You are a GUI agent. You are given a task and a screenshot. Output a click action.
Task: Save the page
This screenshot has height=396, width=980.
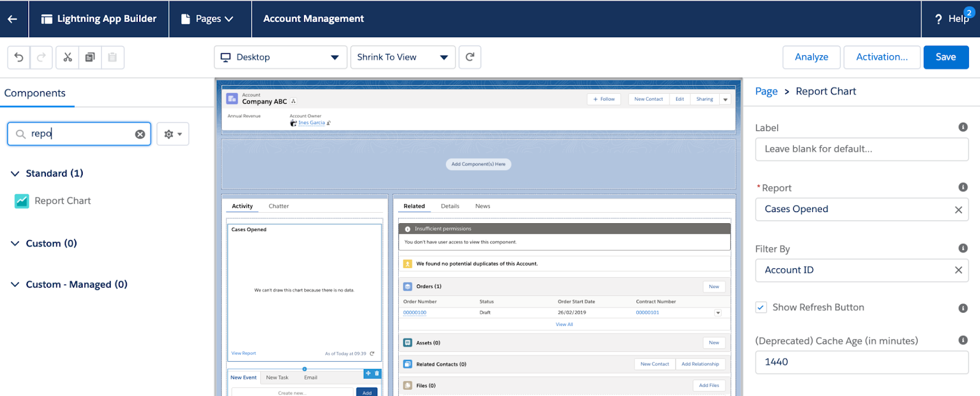pyautogui.click(x=946, y=57)
